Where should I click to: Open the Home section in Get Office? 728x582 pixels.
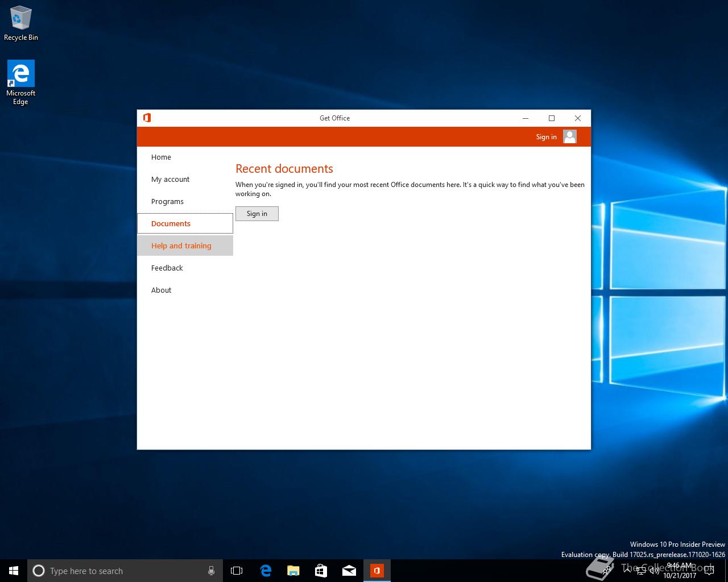click(185, 157)
